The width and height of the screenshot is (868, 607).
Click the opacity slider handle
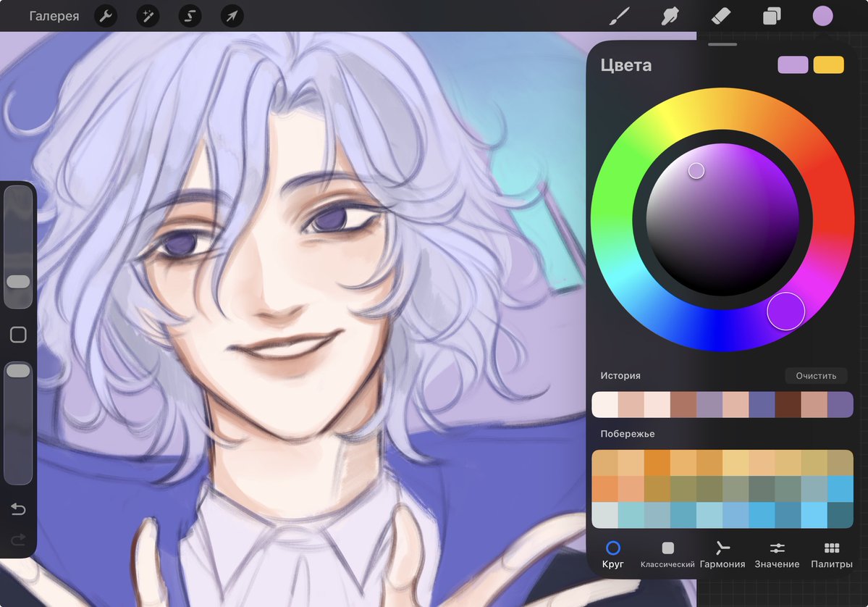click(x=18, y=371)
